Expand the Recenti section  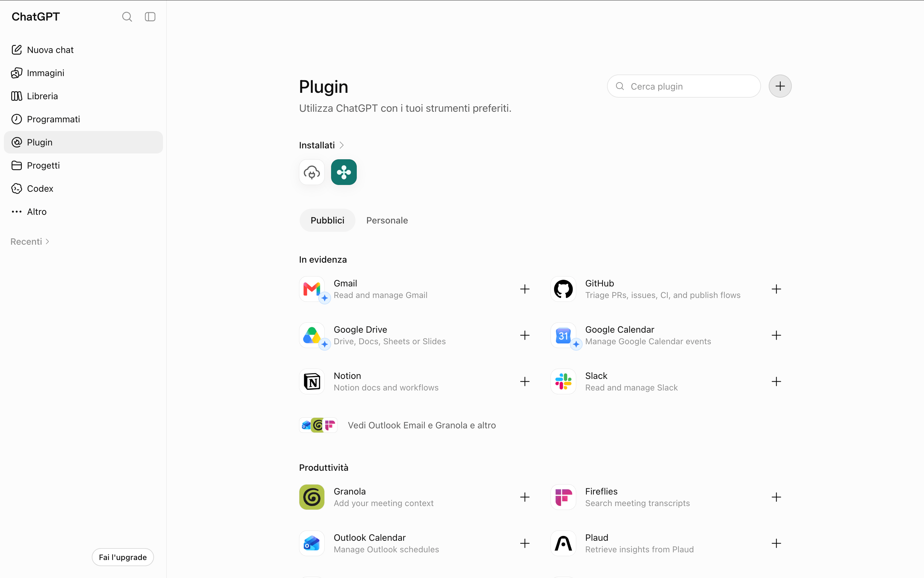(x=30, y=241)
